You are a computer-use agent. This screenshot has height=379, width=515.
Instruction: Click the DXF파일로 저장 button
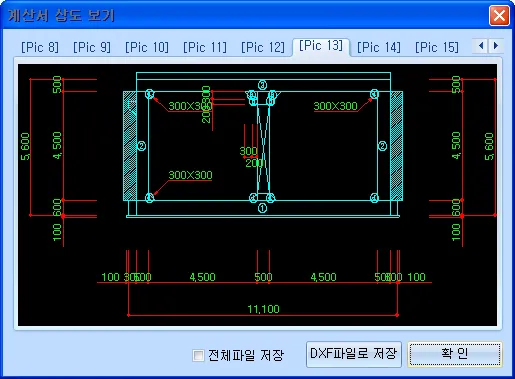pyautogui.click(x=354, y=354)
